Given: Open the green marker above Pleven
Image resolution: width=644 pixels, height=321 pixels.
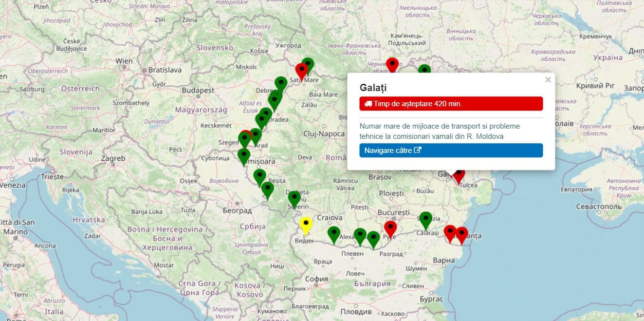Looking at the screenshot, I should click(x=360, y=236).
